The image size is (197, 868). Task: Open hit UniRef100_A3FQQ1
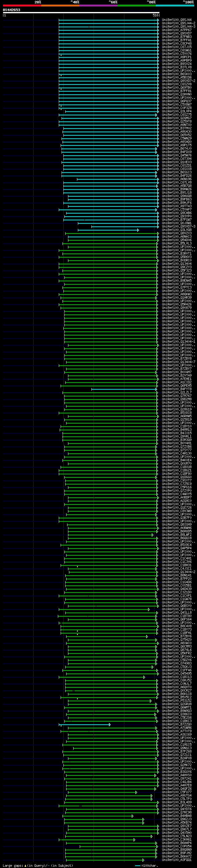click(x=176, y=860)
